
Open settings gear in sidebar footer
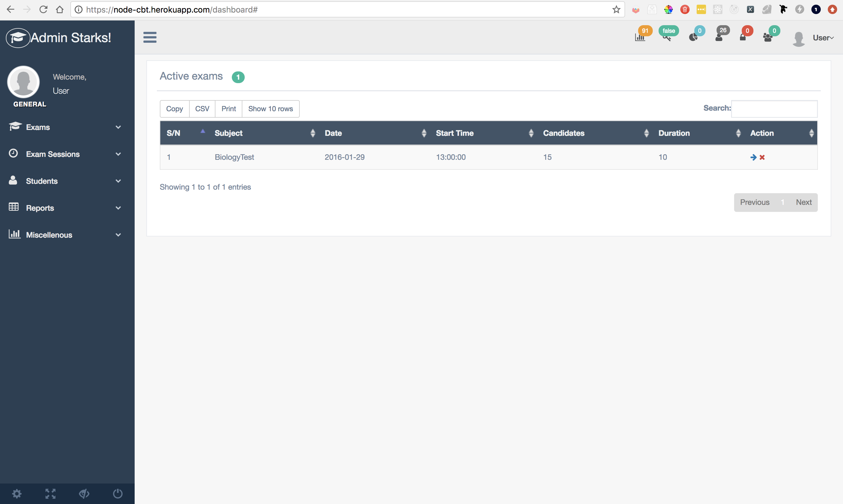pos(17,493)
